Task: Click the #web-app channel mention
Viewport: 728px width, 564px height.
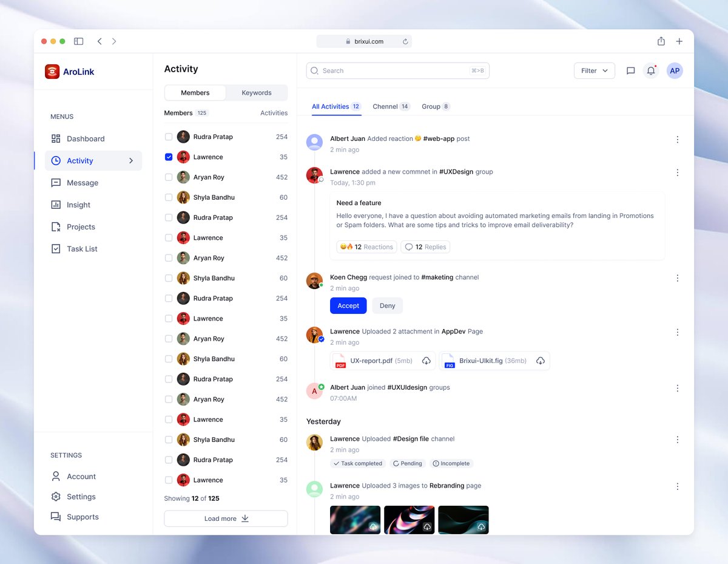Action: (439, 139)
